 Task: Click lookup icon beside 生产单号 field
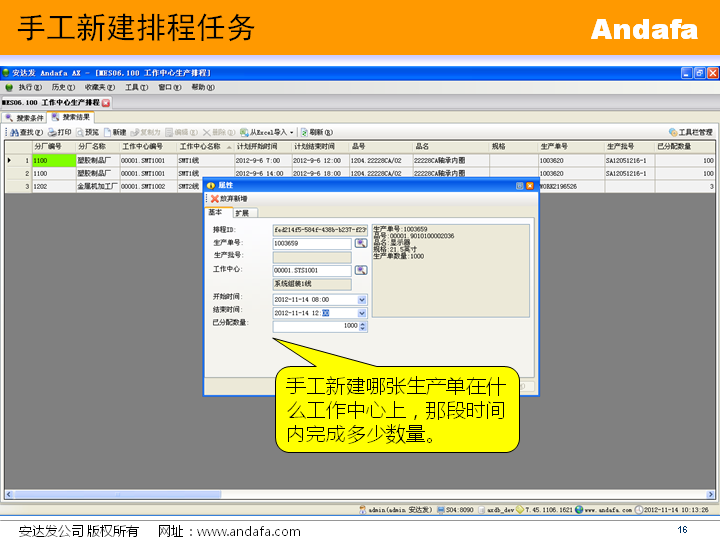tap(361, 243)
